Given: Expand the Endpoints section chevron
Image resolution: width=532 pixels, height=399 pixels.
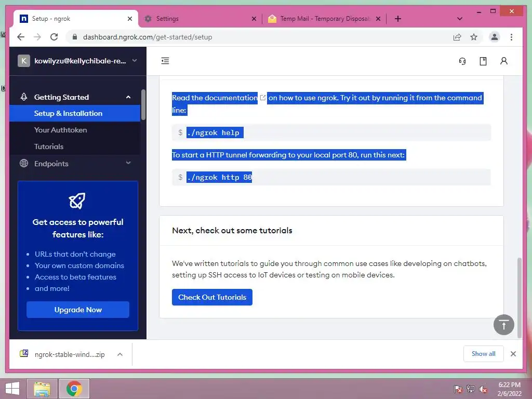Looking at the screenshot, I should click(x=128, y=163).
